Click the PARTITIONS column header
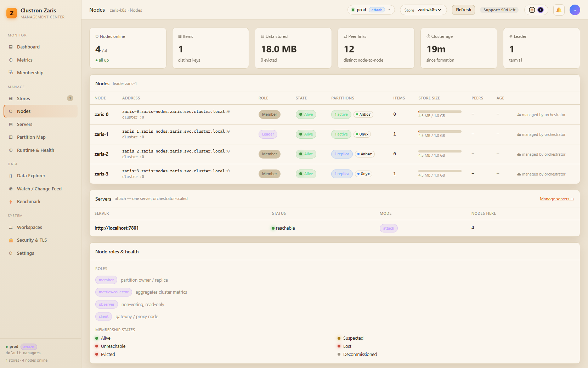This screenshot has width=588, height=368. click(x=343, y=98)
